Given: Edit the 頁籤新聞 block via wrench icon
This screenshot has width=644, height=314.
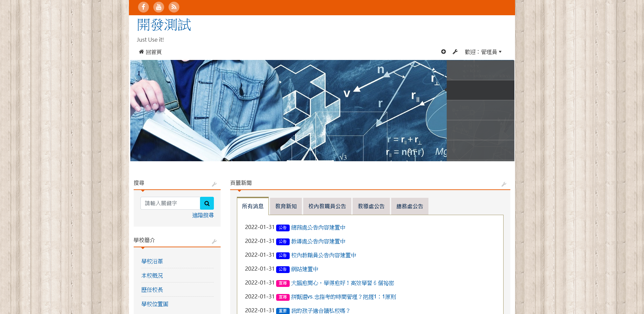Looking at the screenshot, I should tap(504, 184).
